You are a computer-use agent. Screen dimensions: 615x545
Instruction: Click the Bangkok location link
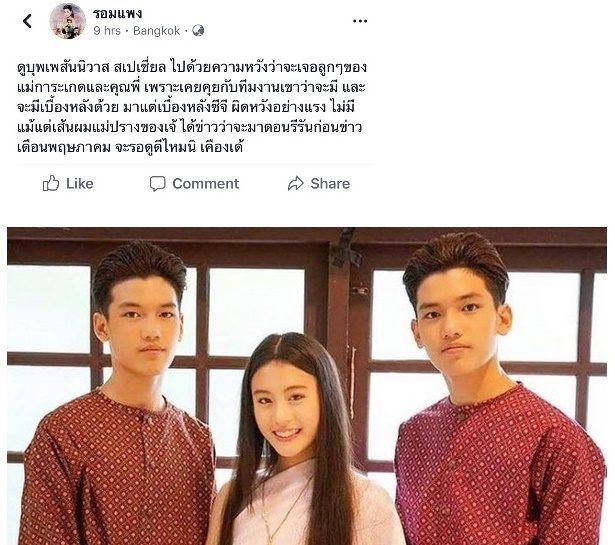tap(156, 31)
